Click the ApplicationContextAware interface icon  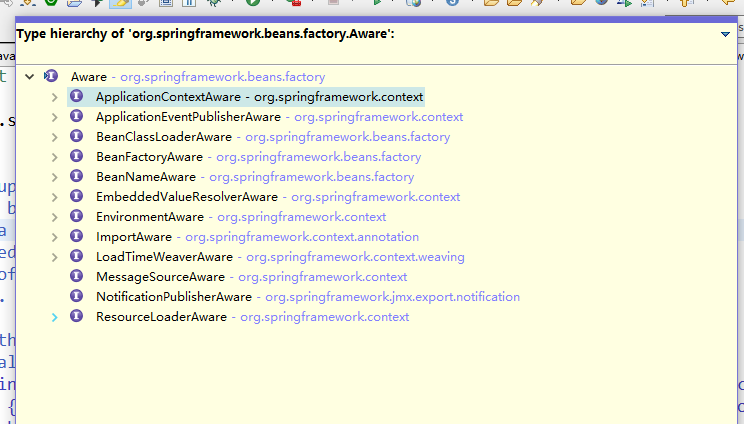pyautogui.click(x=76, y=96)
